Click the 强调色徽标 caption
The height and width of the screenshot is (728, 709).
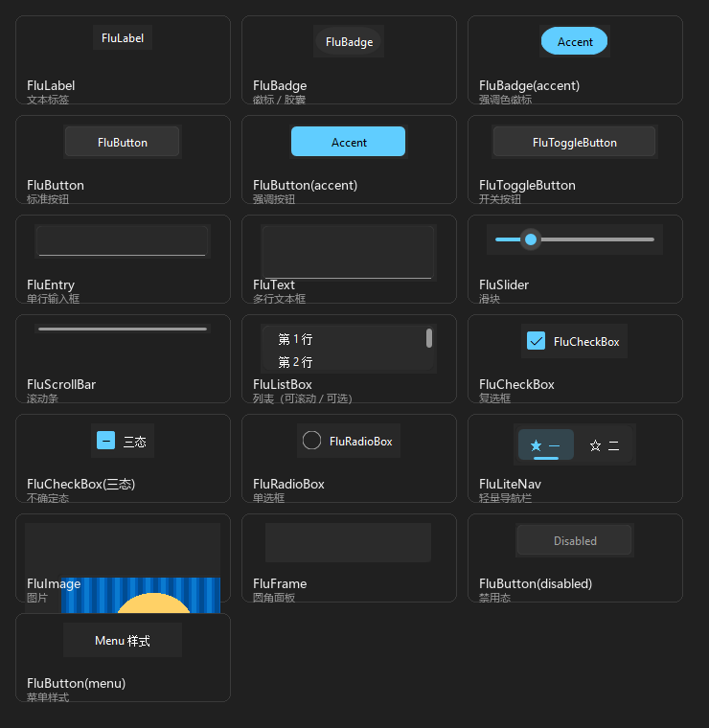click(x=505, y=100)
